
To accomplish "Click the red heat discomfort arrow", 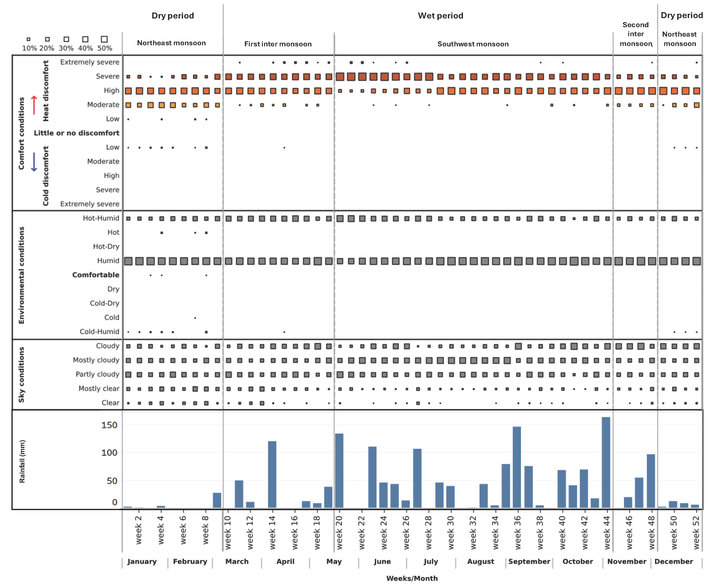I will (34, 105).
